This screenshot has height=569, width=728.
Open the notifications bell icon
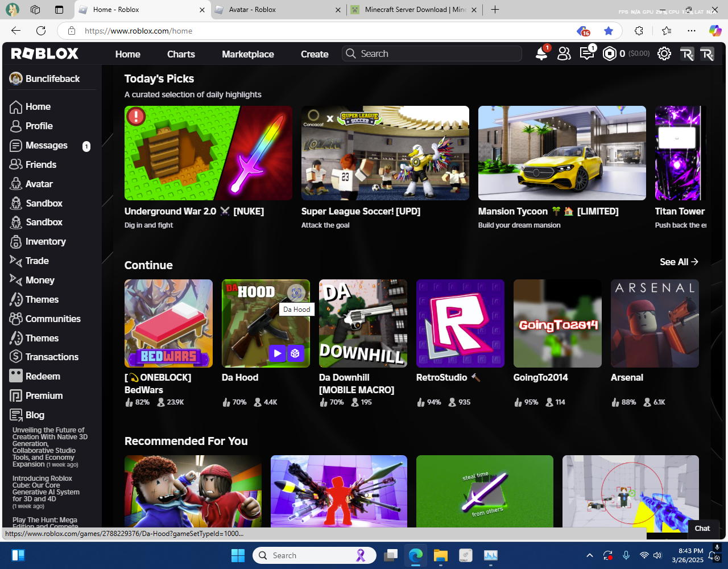[x=541, y=53]
